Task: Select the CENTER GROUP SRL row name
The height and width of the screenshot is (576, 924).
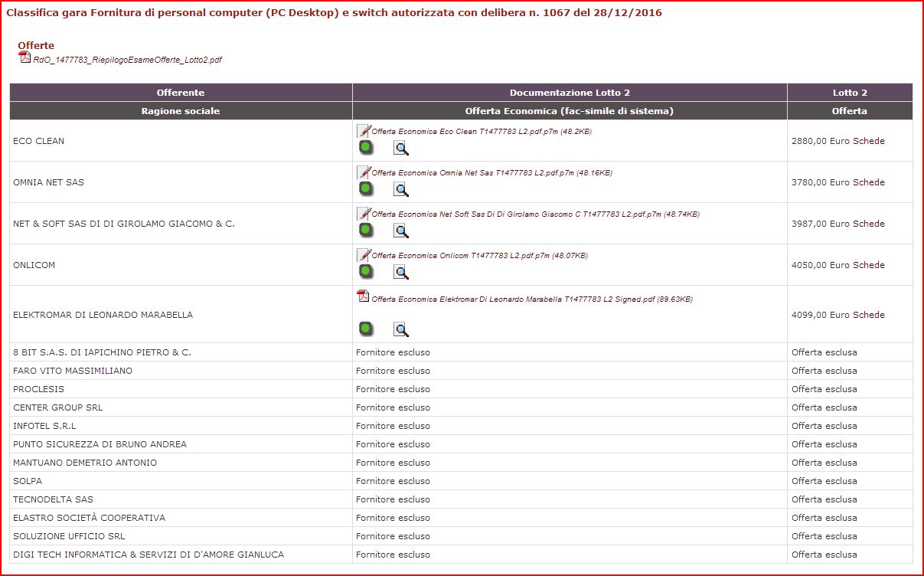Action: [58, 407]
